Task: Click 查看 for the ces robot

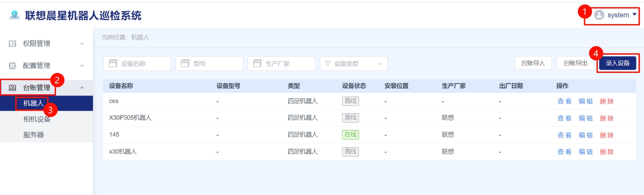Action: tap(564, 101)
